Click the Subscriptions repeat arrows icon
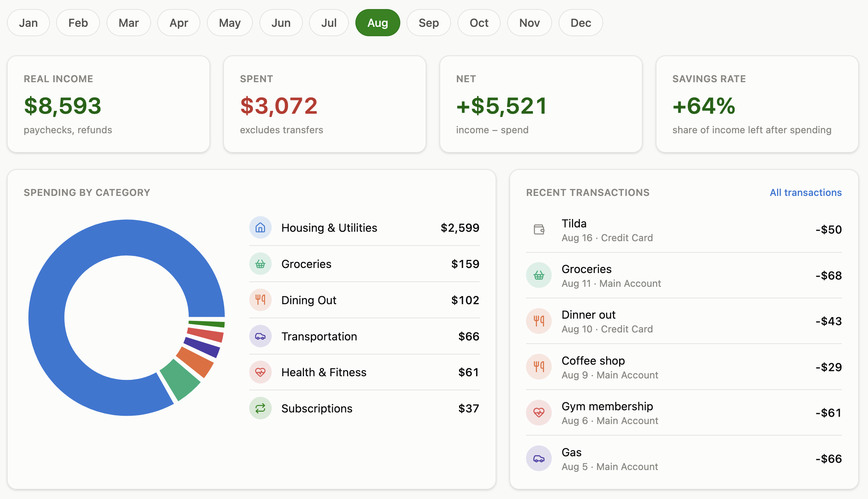This screenshot has width=868, height=499. (260, 408)
